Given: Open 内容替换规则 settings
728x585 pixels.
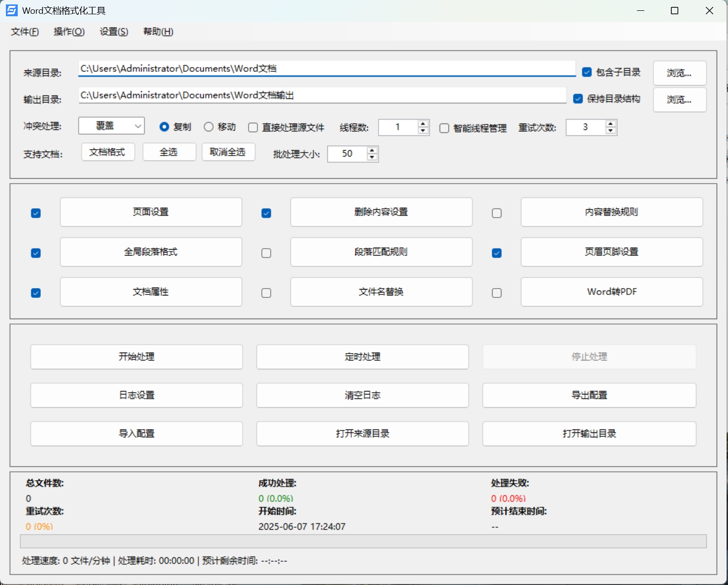Looking at the screenshot, I should pos(612,212).
